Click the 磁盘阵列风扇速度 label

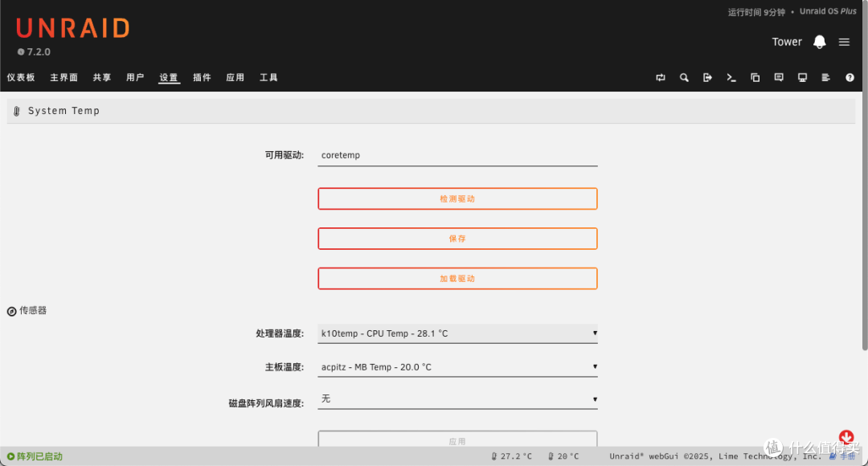[x=266, y=403]
